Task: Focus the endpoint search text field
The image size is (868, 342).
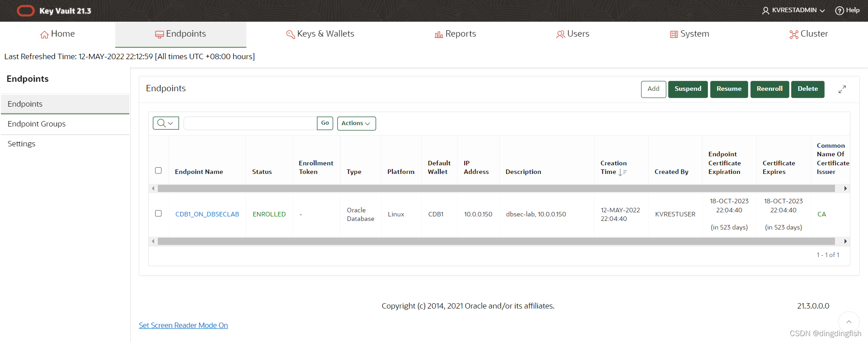Action: pyautogui.click(x=250, y=123)
